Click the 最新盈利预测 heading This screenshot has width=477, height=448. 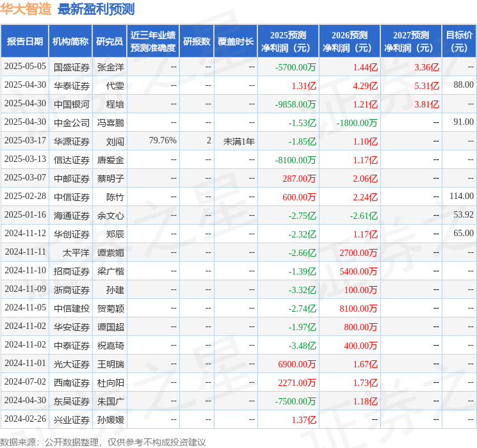(x=96, y=9)
